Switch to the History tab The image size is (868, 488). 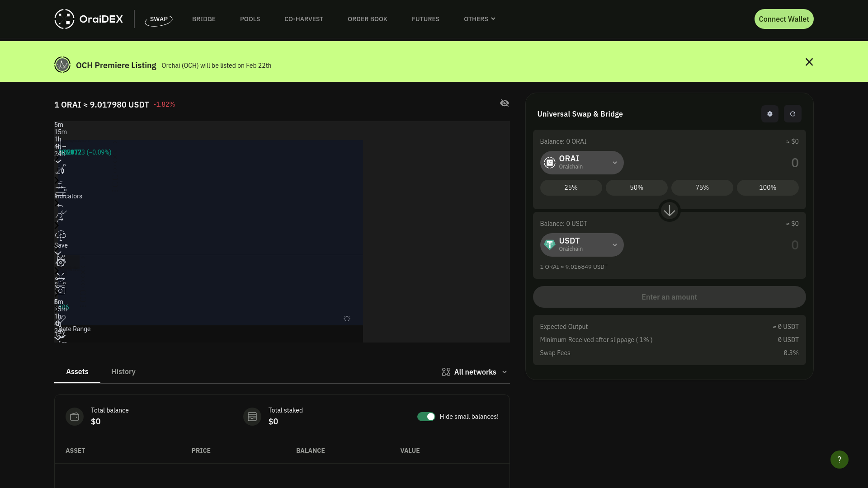click(x=123, y=371)
